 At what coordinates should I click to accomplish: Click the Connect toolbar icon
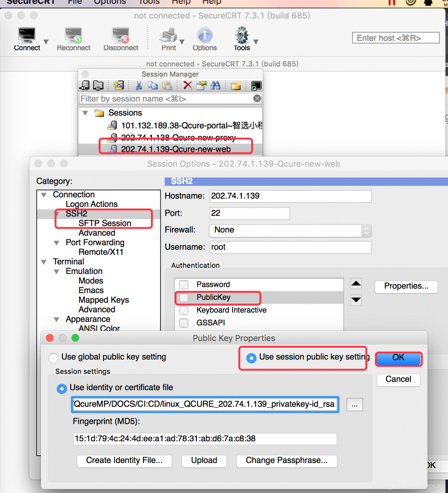click(x=27, y=35)
